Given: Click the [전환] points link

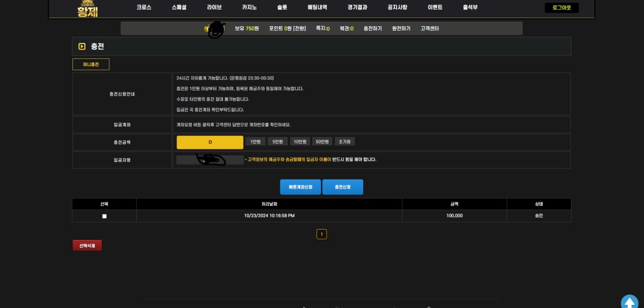Looking at the screenshot, I should click(x=299, y=29).
